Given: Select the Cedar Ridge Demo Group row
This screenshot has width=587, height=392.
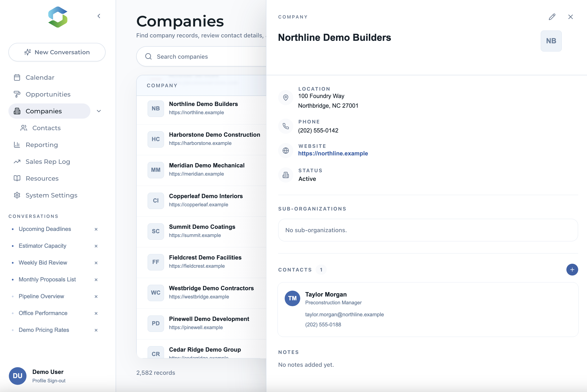Looking at the screenshot, I should point(201,349).
